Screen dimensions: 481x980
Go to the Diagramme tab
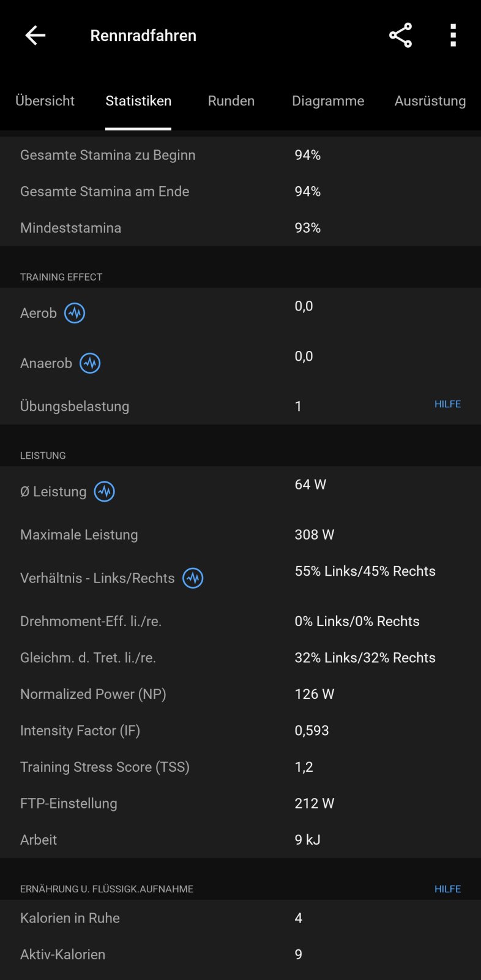328,101
